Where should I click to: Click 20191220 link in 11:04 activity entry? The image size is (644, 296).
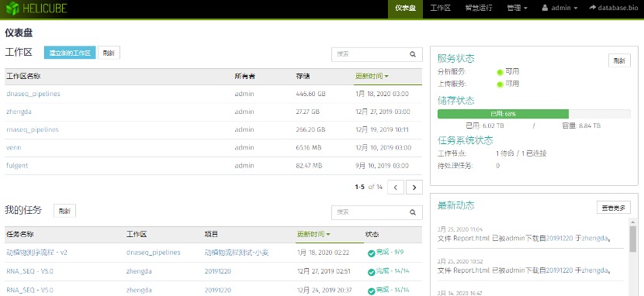point(559,238)
